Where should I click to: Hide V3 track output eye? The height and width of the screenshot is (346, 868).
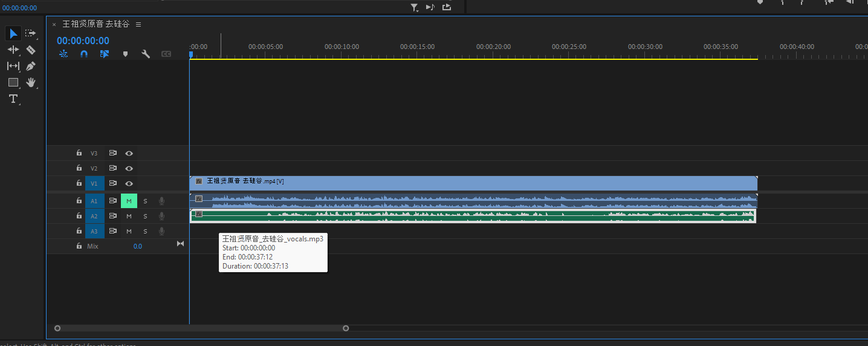(x=129, y=153)
